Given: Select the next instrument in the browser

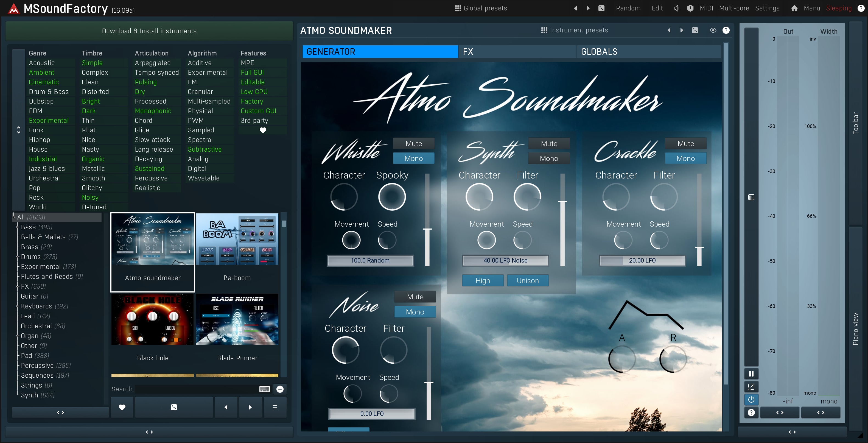Looking at the screenshot, I should point(250,407).
